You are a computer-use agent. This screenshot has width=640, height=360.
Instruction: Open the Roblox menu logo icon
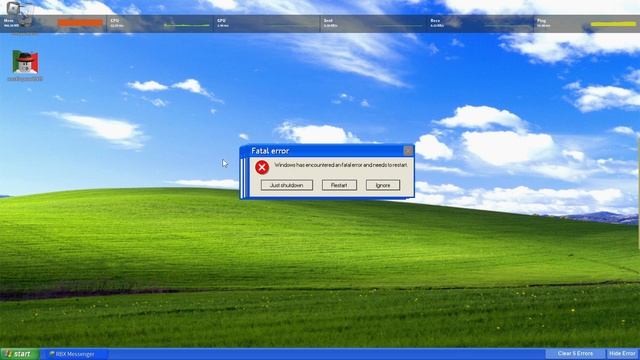(14, 7)
